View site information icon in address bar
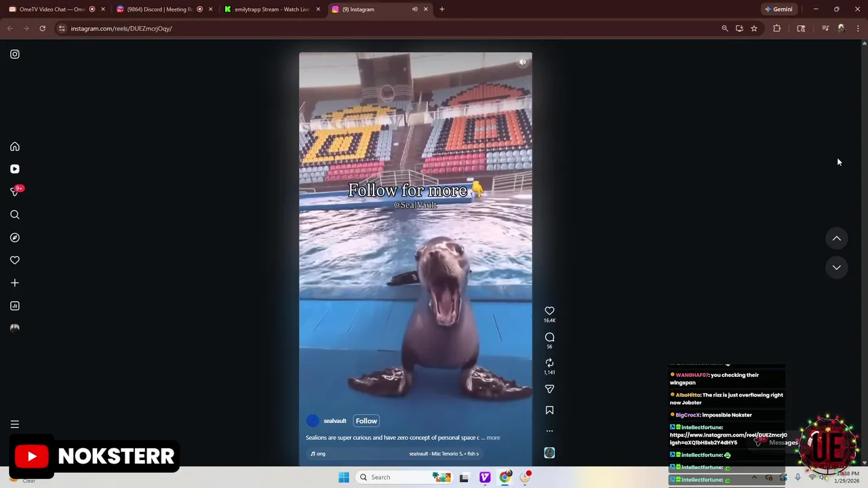868x488 pixels. coord(62,28)
